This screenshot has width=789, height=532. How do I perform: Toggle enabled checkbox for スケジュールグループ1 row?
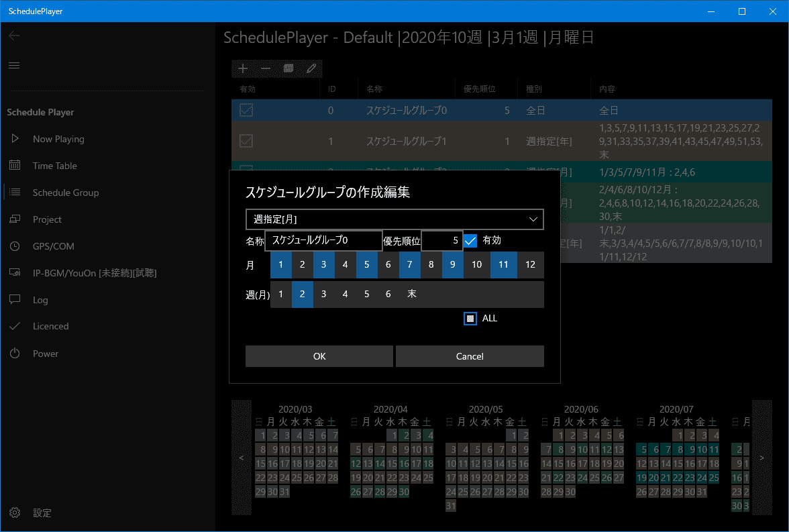click(x=246, y=141)
